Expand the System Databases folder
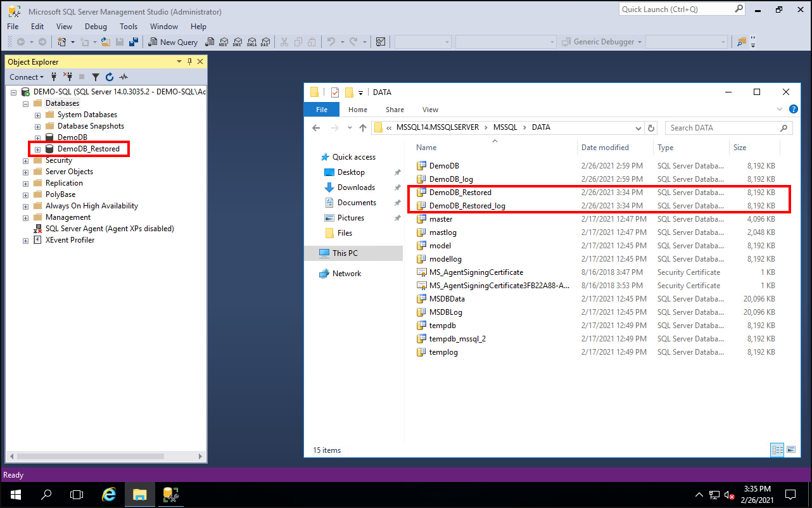 point(37,115)
